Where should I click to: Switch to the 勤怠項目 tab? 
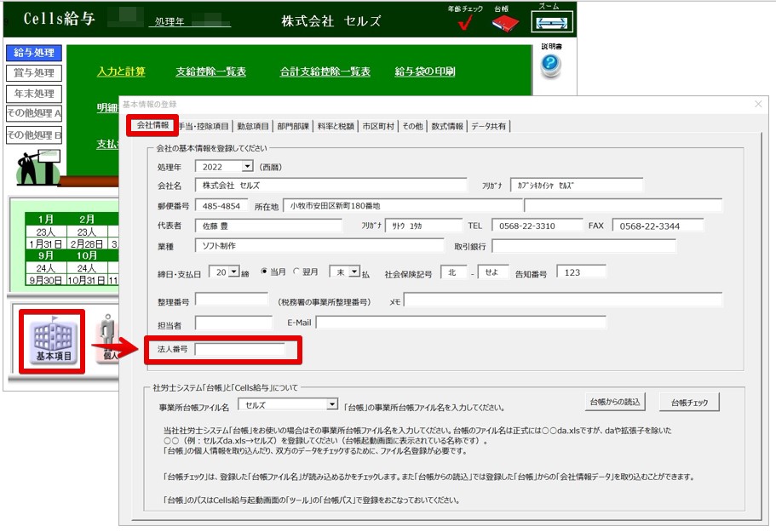[x=253, y=126]
